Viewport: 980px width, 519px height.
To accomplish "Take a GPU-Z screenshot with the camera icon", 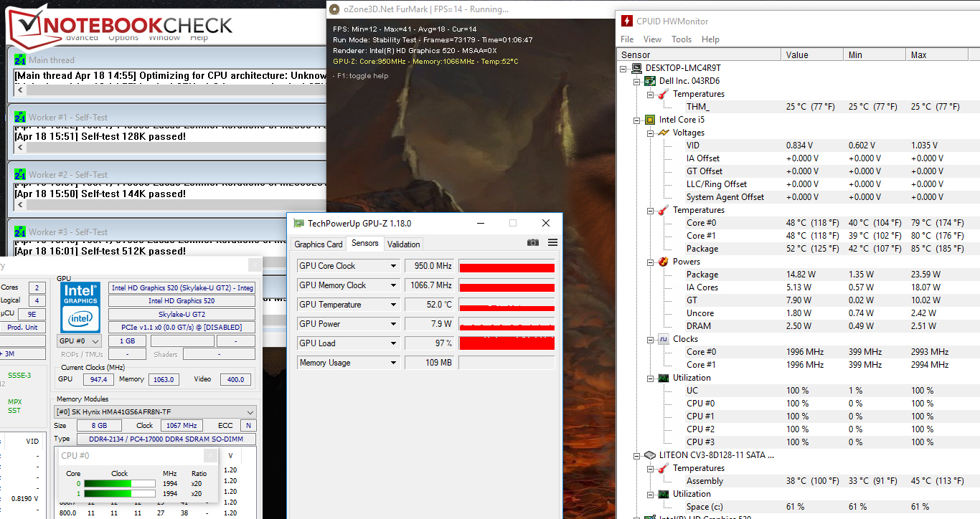I will tap(532, 243).
